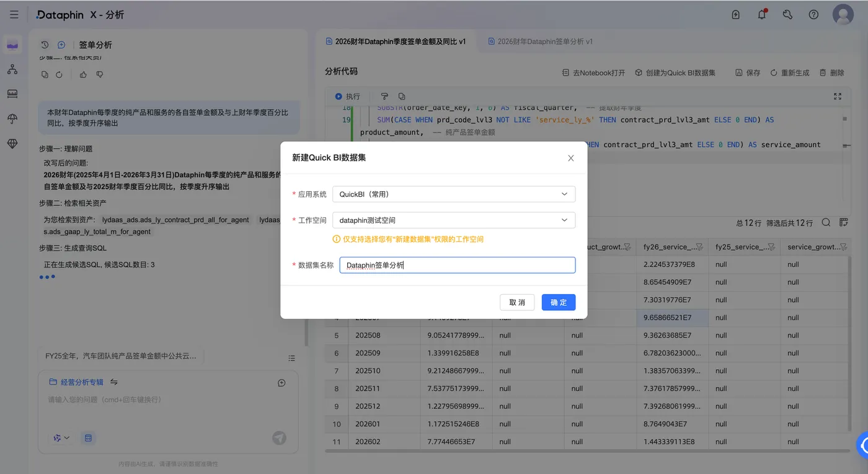Click the 步骤三: 生成查询SQL step heading
The width and height of the screenshot is (868, 474).
pyautogui.click(x=73, y=248)
